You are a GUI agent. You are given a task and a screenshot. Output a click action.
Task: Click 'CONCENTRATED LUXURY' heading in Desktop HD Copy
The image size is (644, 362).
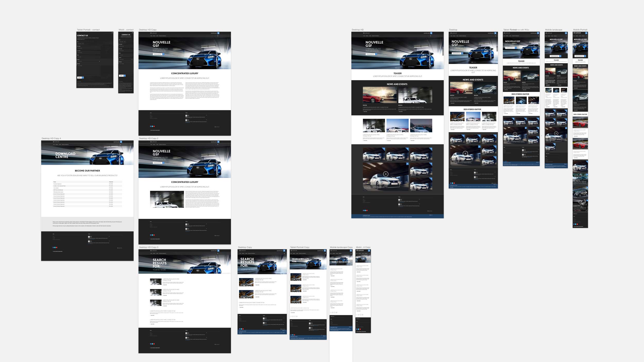click(x=185, y=73)
